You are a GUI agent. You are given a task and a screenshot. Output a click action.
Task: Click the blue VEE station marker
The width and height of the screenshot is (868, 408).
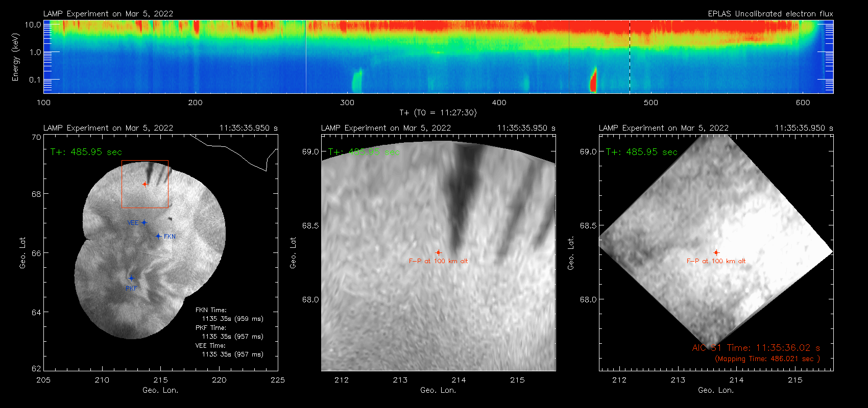point(144,222)
